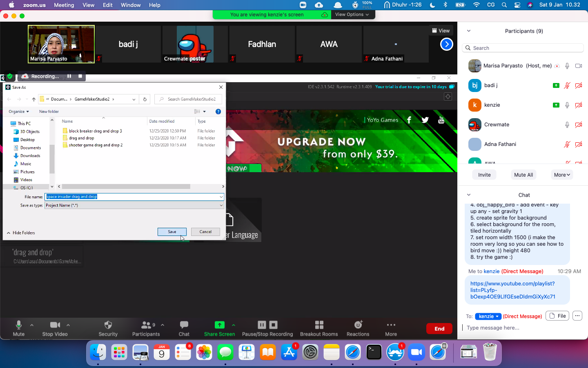Click the File name field in Save As
Image resolution: width=588 pixels, height=368 pixels.
134,197
